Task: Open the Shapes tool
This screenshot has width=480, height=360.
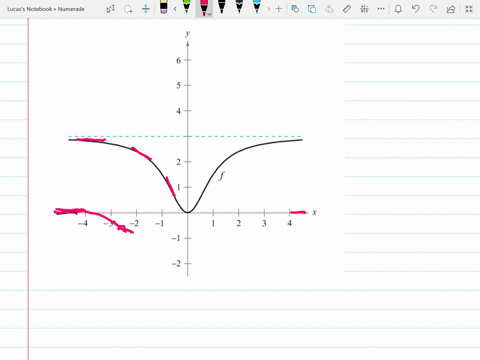Action: click(295, 9)
